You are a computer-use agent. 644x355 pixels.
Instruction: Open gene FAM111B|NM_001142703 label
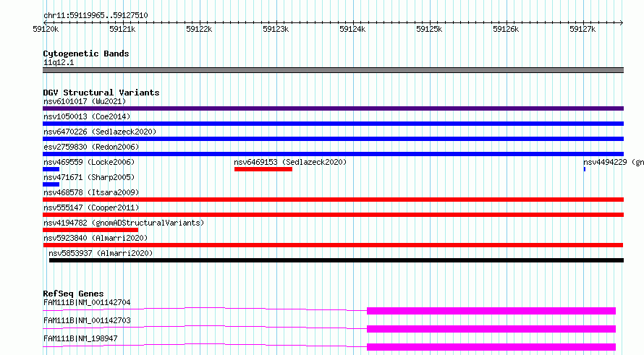(x=87, y=320)
